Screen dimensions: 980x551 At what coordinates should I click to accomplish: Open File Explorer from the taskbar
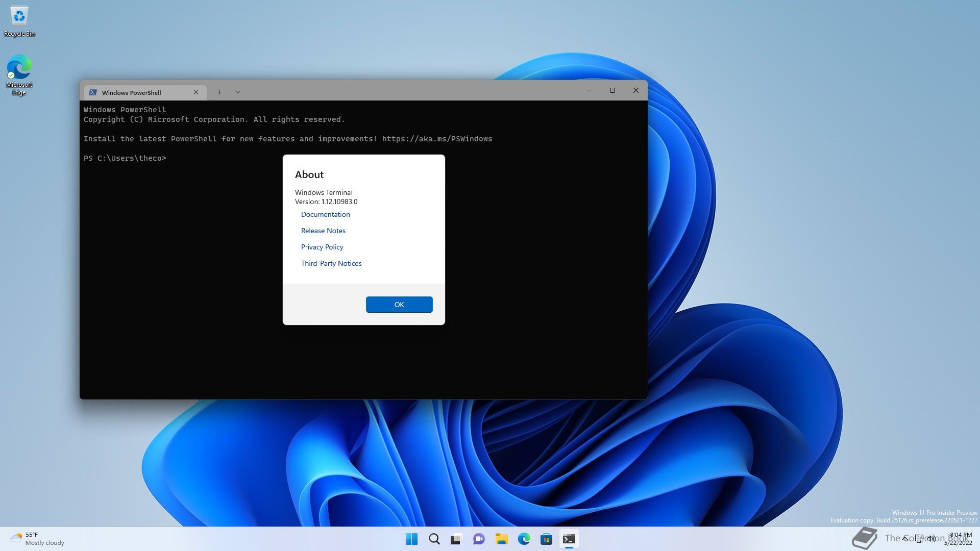tap(502, 539)
